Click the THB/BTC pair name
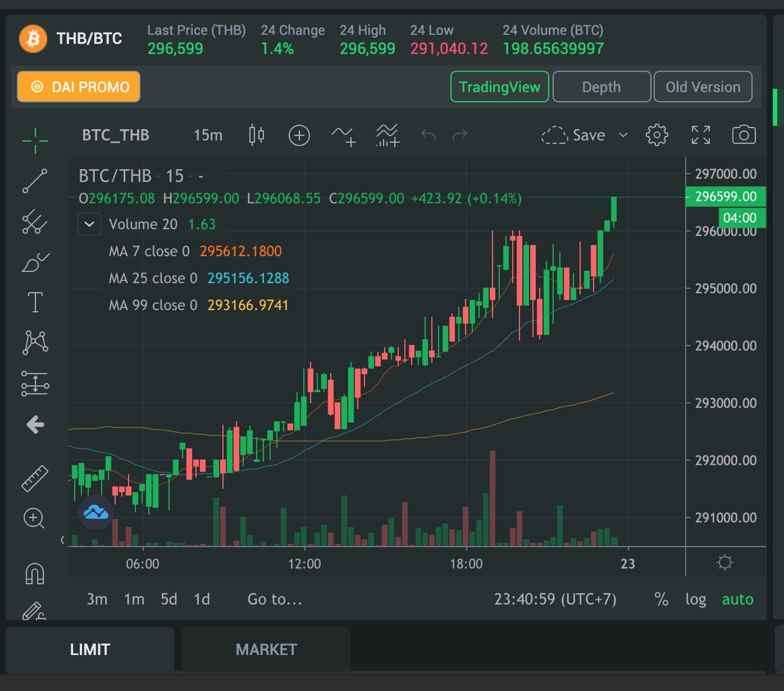 click(89, 39)
